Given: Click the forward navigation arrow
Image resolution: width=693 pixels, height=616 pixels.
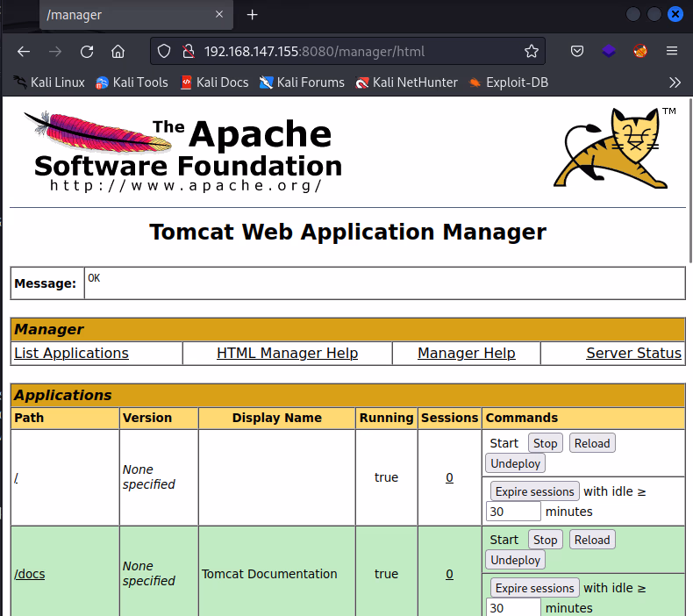Looking at the screenshot, I should [x=55, y=52].
